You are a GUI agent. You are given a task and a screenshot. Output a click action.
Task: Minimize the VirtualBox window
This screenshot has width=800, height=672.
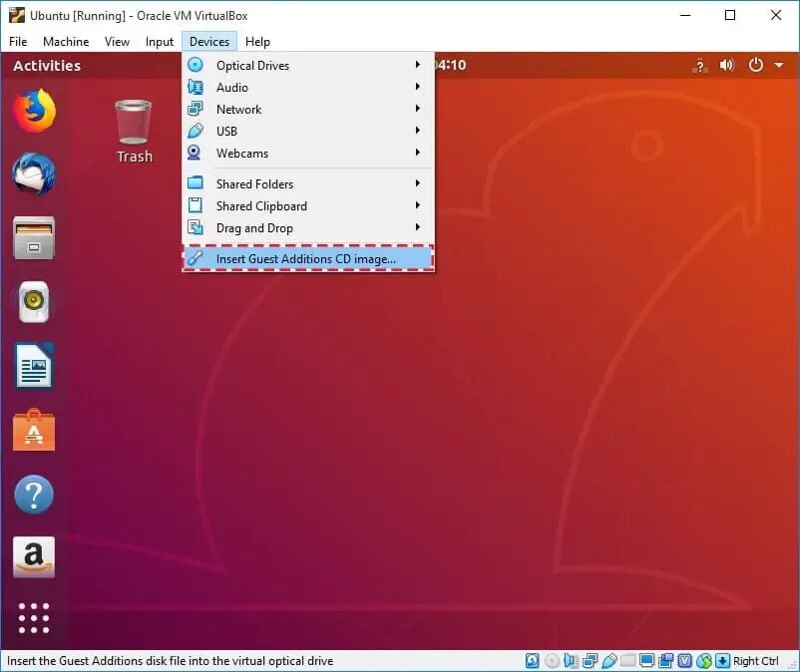coord(685,15)
